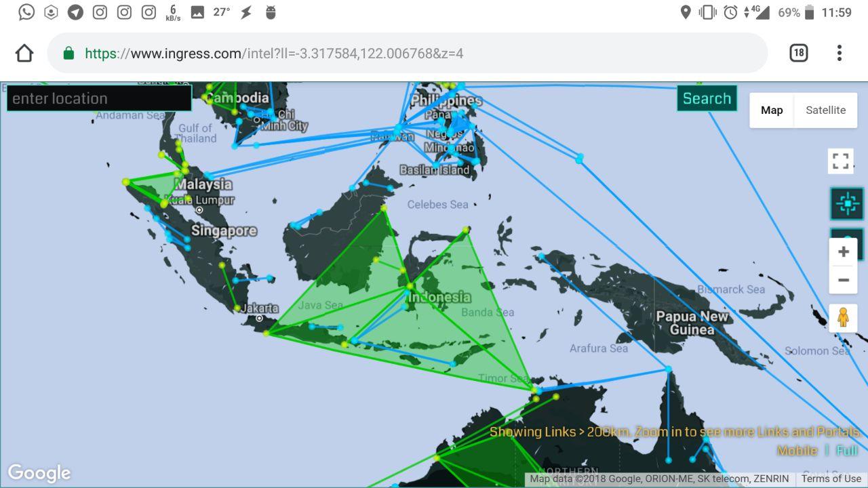
Task: Tap the green padlock site security icon
Action: click(x=68, y=53)
